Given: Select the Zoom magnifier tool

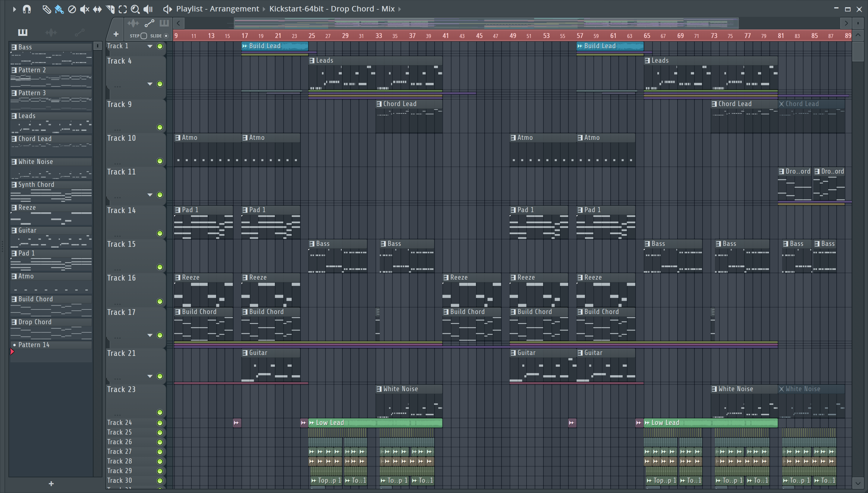Looking at the screenshot, I should [x=135, y=9].
